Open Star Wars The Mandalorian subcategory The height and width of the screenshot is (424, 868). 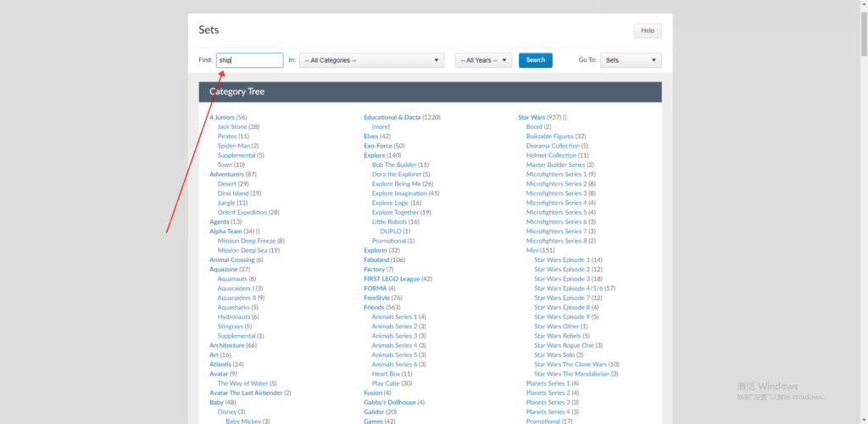[572, 374]
